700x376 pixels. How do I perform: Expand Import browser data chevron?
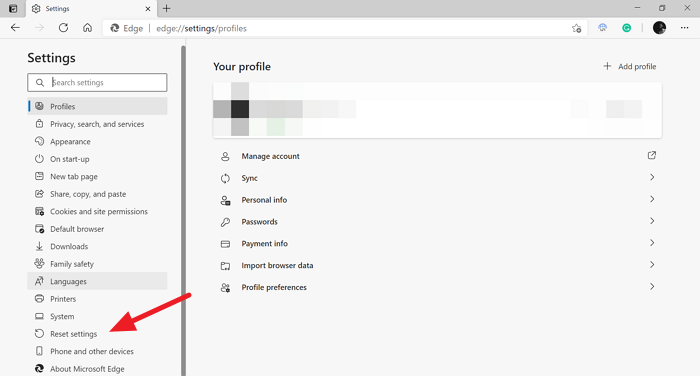[652, 264]
